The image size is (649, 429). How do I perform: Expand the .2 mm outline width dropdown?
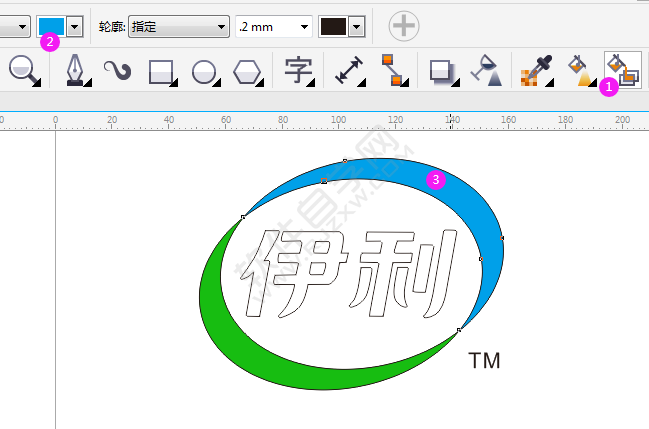point(304,27)
